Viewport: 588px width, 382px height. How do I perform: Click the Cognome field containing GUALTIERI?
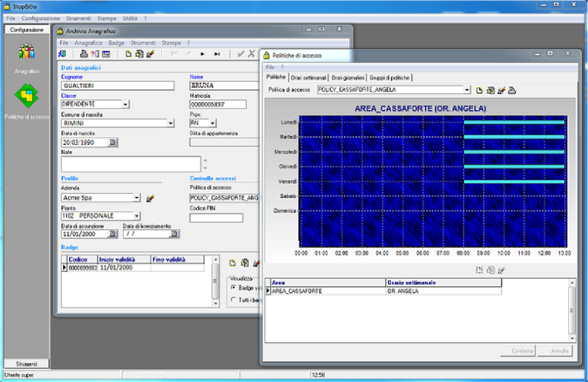[117, 86]
